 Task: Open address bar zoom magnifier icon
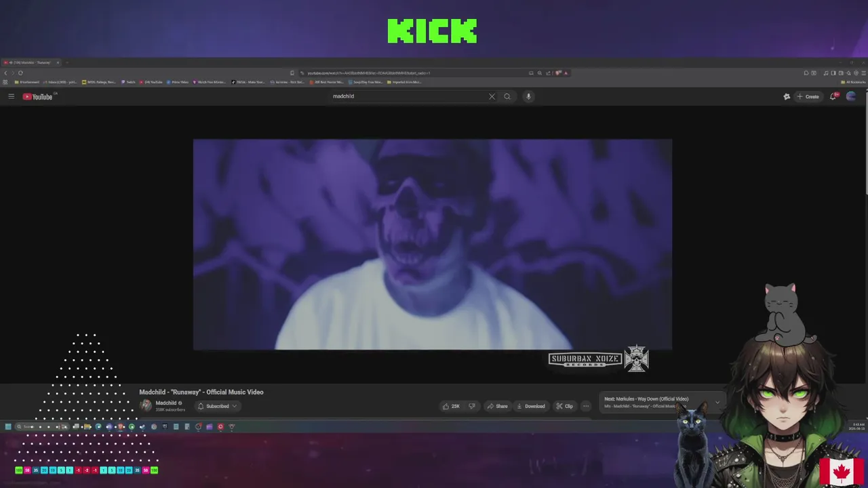[x=540, y=73]
